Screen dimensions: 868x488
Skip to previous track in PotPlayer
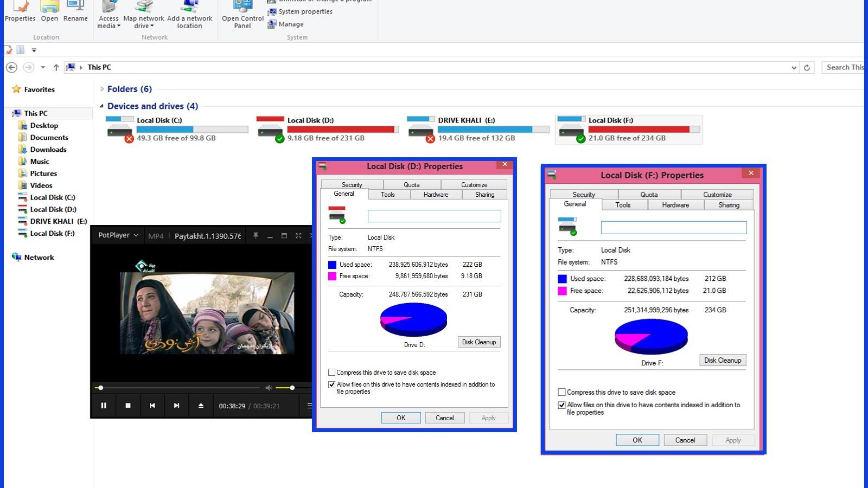[x=152, y=406]
